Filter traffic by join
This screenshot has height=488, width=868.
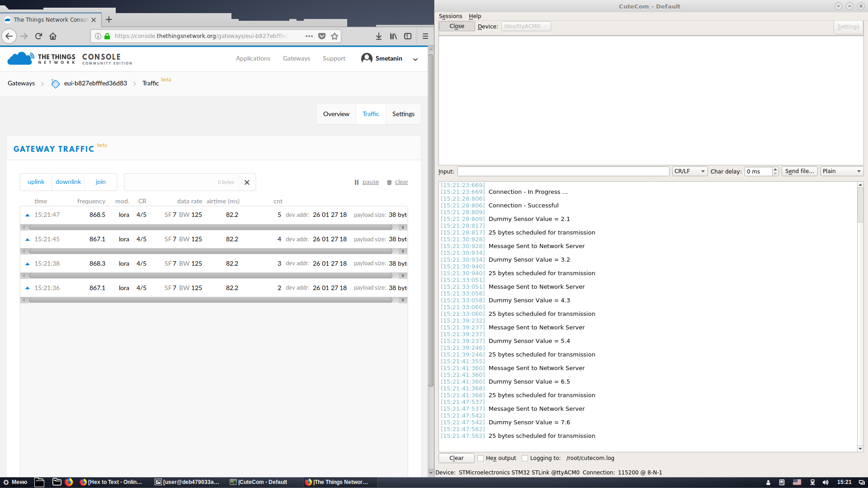pyautogui.click(x=100, y=182)
